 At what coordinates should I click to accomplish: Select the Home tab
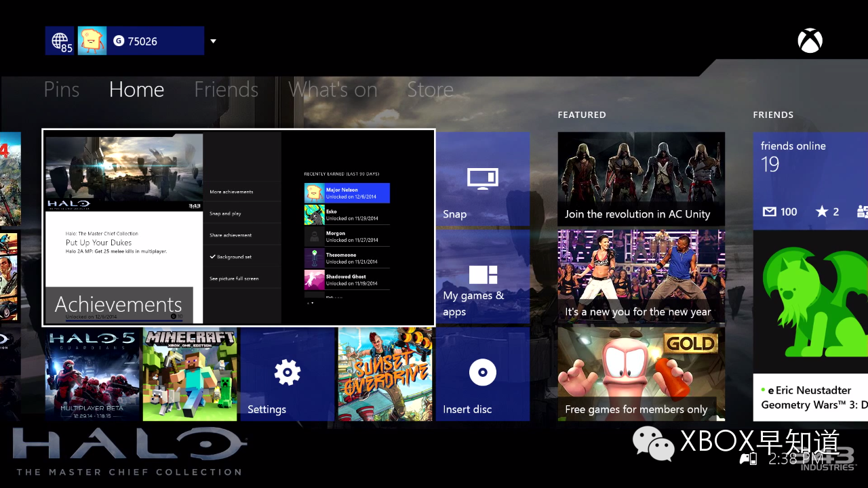tap(136, 89)
